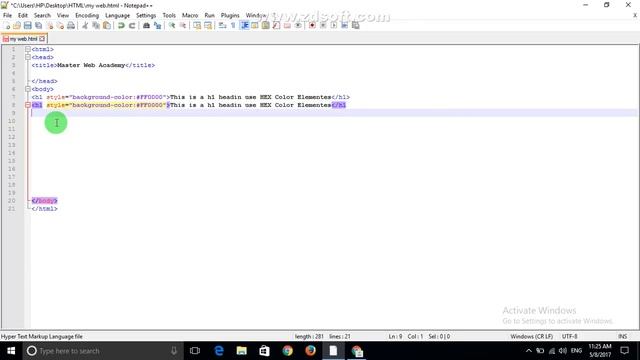Click the Windows (CR LF) status bar entry

click(531, 336)
